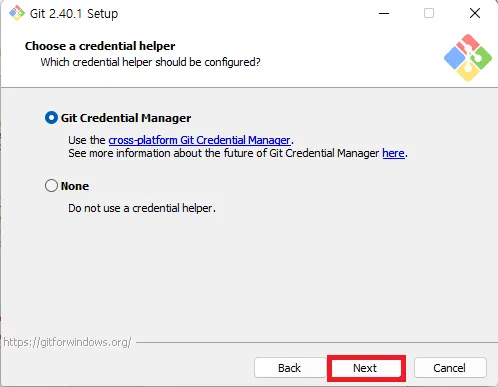Click the 'Git 2.40.1 Setup' title bar text
This screenshot has width=498, height=387.
(x=74, y=14)
